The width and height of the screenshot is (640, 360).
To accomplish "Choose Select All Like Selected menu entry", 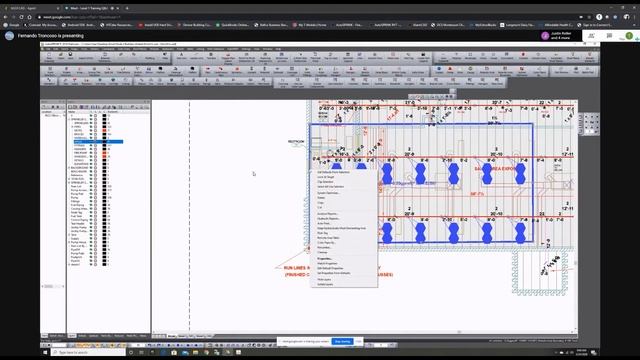I will click(x=331, y=187).
